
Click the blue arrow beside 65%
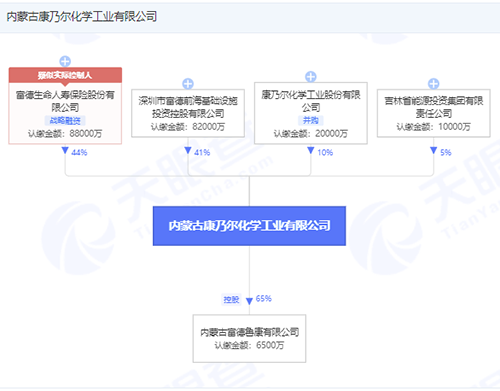point(249,301)
